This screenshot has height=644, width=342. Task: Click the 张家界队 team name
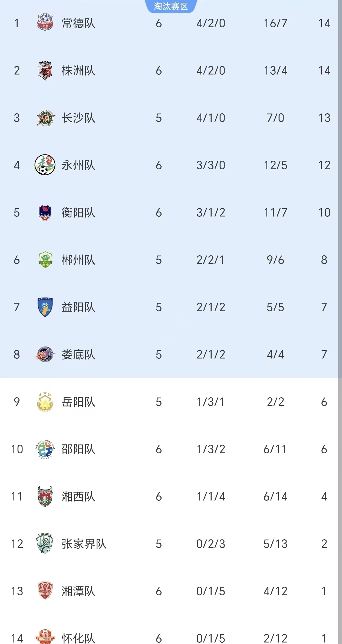84,544
